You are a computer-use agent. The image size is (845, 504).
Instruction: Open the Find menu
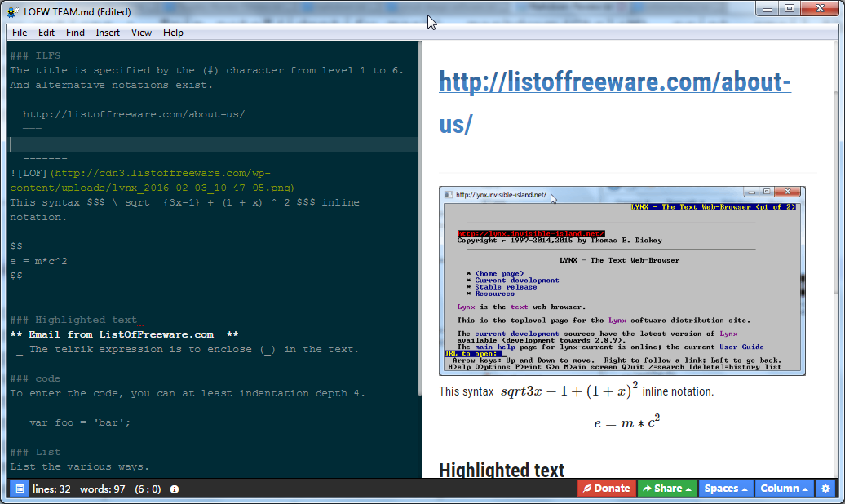pos(75,33)
